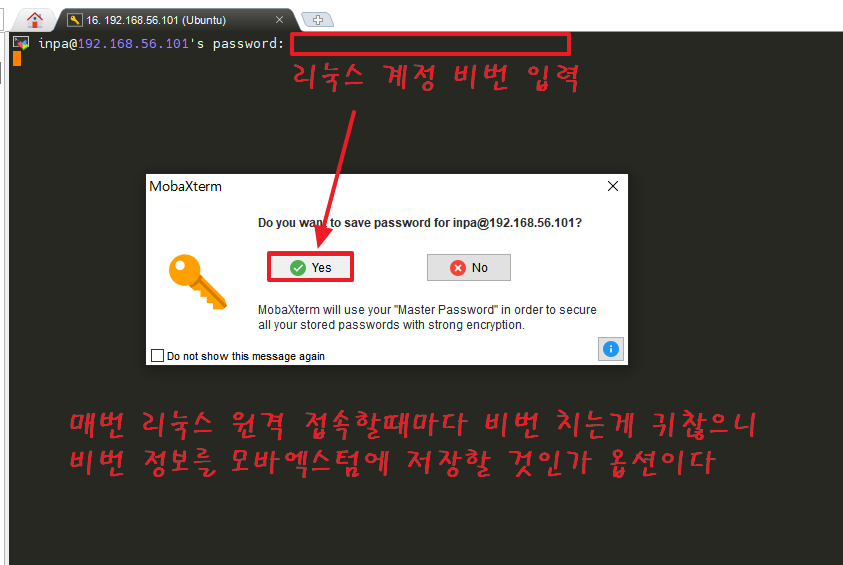Click the 'Master Password' explanation text

(x=427, y=317)
